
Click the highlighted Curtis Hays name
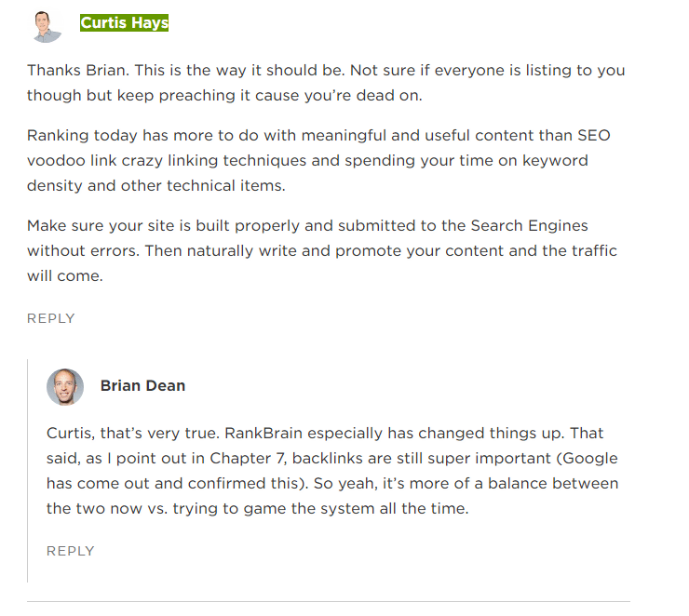pyautogui.click(x=125, y=22)
